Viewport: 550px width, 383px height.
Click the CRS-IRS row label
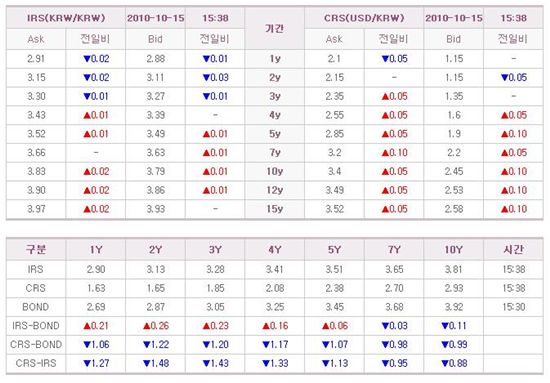[x=36, y=363]
